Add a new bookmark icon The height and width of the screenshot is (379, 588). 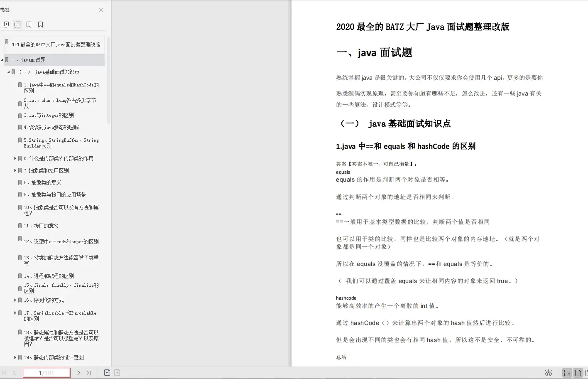click(x=29, y=25)
